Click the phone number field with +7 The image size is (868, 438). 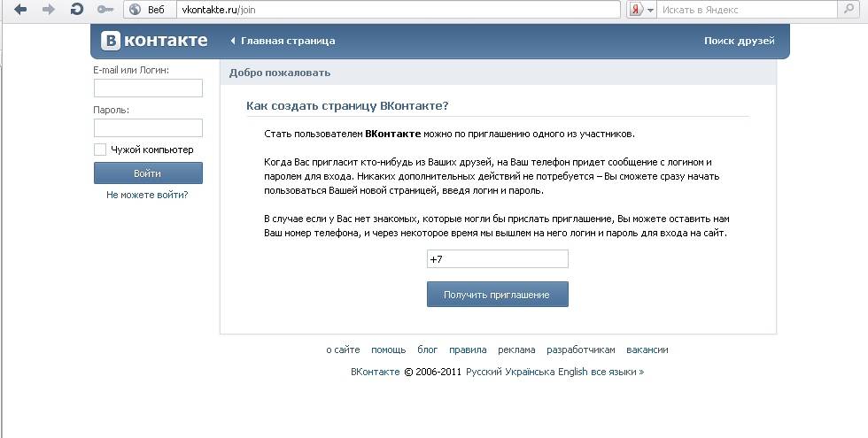pos(497,259)
